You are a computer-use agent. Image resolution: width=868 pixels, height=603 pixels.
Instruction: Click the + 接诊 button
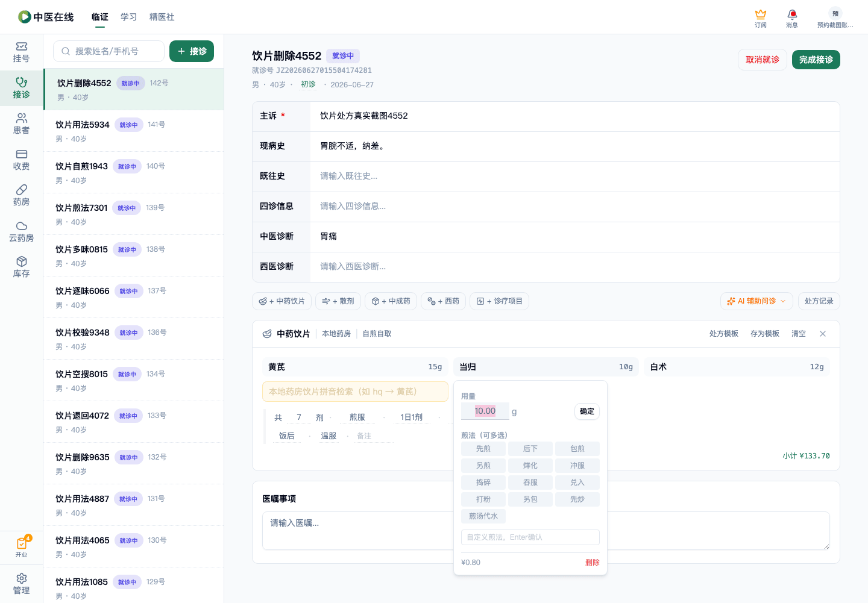point(192,51)
